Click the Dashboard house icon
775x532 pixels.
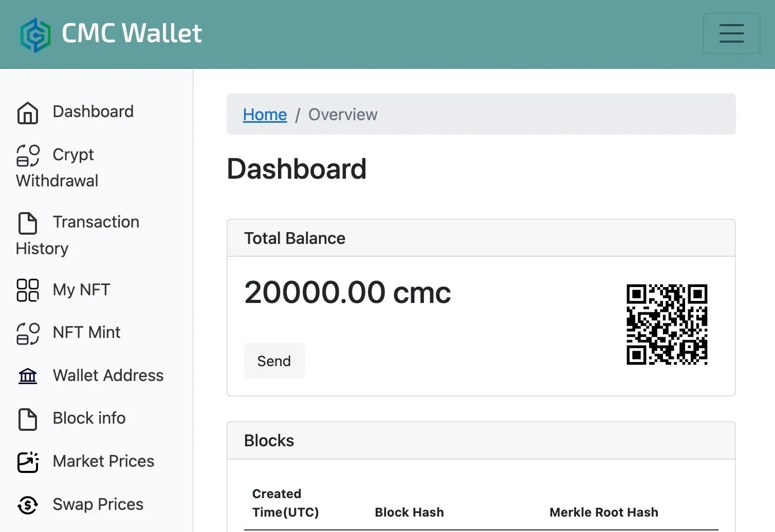[28, 112]
